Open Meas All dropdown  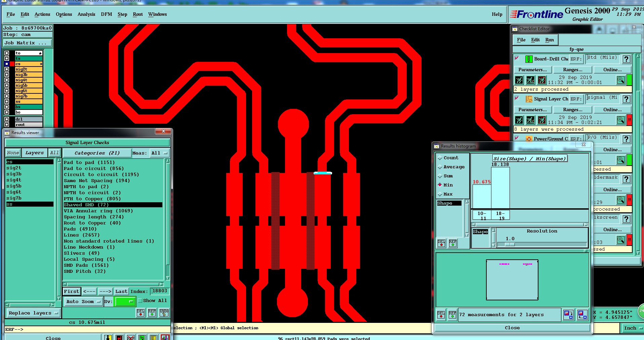tap(159, 153)
